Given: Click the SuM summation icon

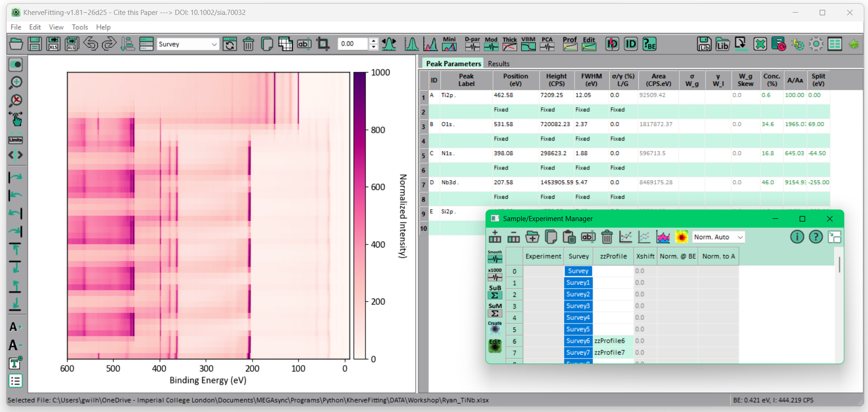Looking at the screenshot, I should point(495,310).
